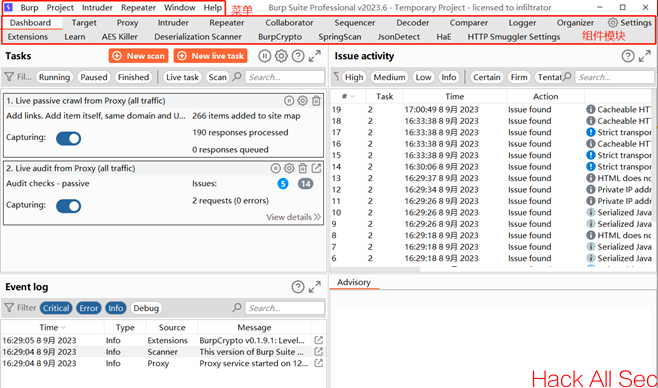
Task: Switch to the Proxy tab
Action: (x=128, y=23)
